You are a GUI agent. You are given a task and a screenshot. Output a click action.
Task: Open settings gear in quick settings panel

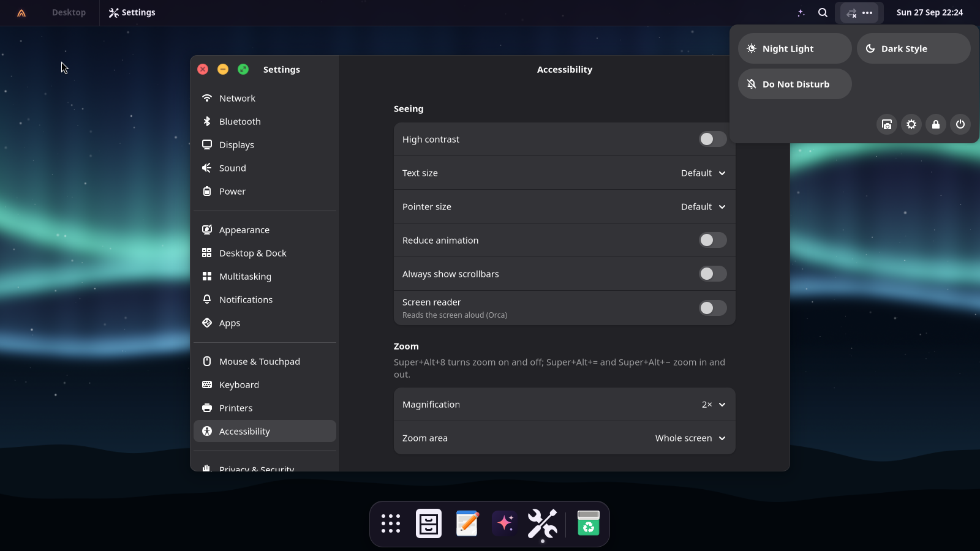[x=911, y=124]
